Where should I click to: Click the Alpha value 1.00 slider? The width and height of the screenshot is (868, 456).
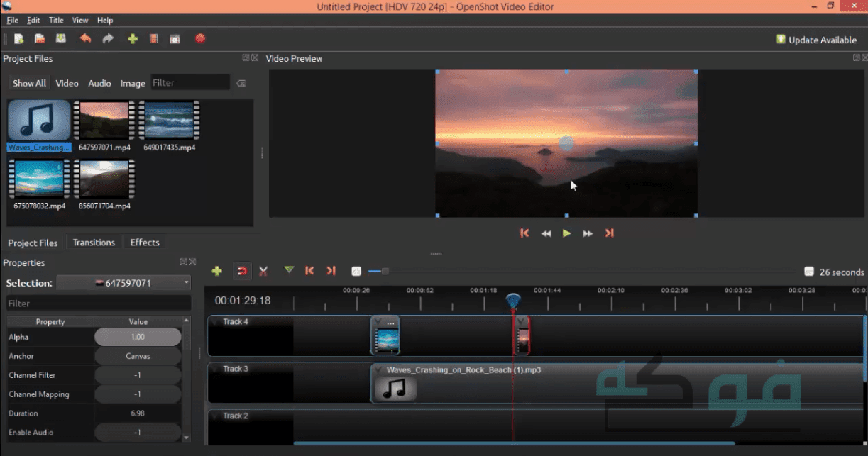click(x=138, y=337)
